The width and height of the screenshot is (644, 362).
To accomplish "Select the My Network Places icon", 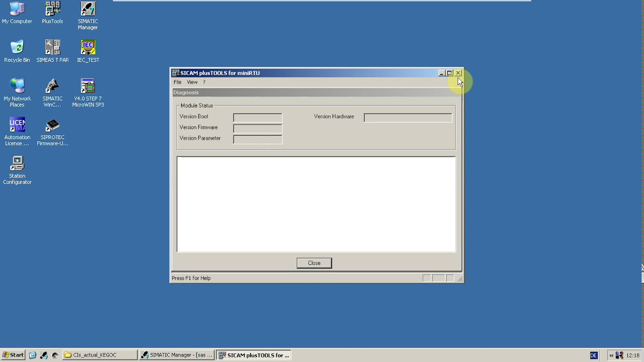I will pos(17,93).
